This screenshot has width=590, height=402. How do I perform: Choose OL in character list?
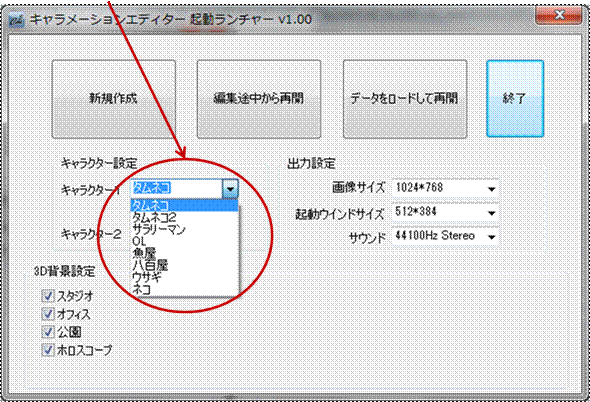pyautogui.click(x=184, y=242)
